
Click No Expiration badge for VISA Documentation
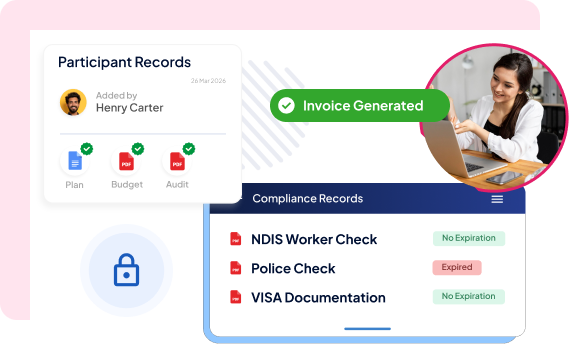point(469,296)
